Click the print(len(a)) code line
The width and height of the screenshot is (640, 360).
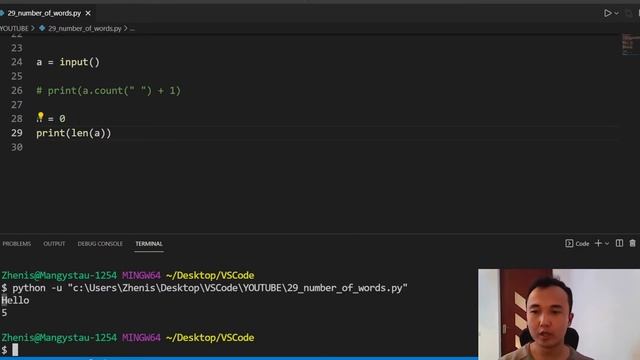pos(73,133)
